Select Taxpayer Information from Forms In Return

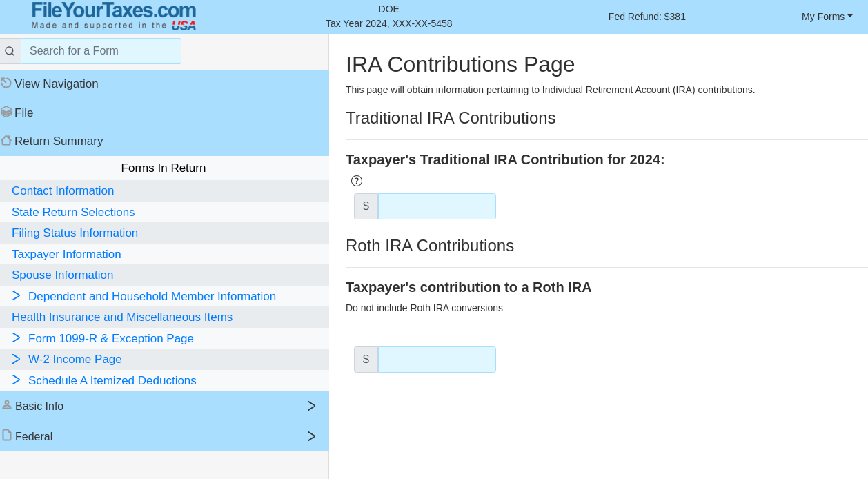pyautogui.click(x=66, y=254)
